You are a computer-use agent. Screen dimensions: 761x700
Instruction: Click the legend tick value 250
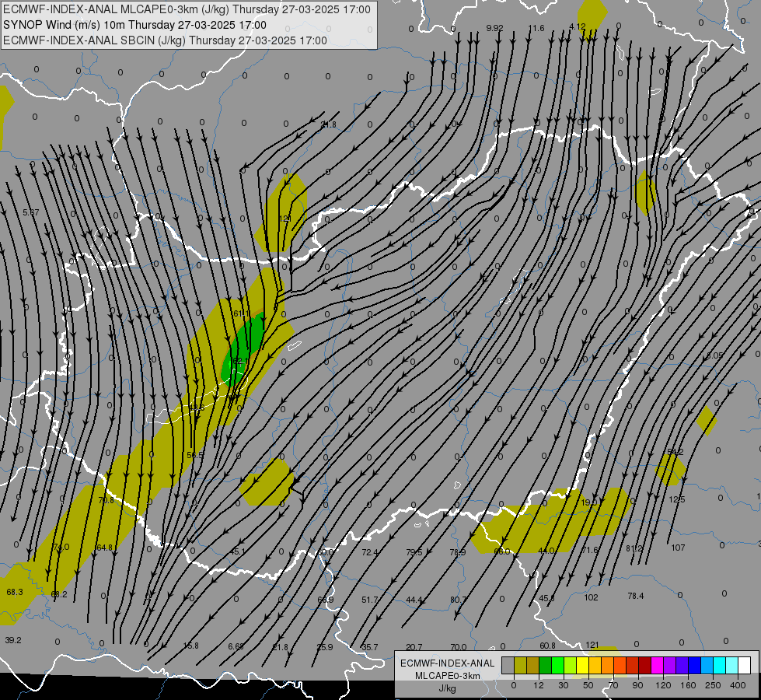click(713, 685)
